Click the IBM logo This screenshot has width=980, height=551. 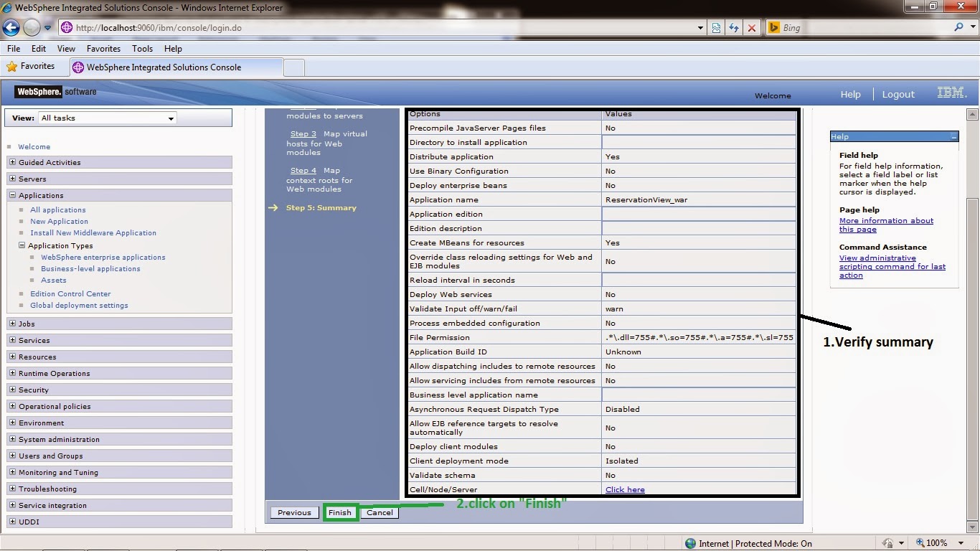coord(952,93)
